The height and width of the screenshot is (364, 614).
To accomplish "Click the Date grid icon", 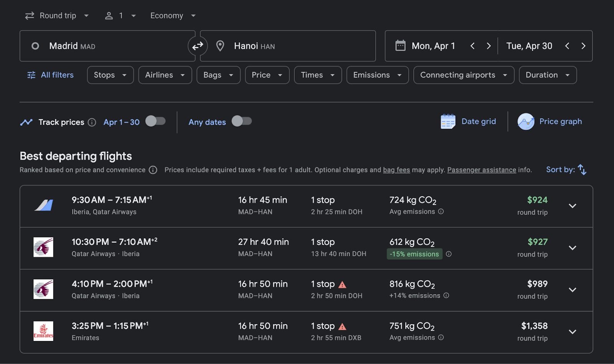I will coord(448,122).
